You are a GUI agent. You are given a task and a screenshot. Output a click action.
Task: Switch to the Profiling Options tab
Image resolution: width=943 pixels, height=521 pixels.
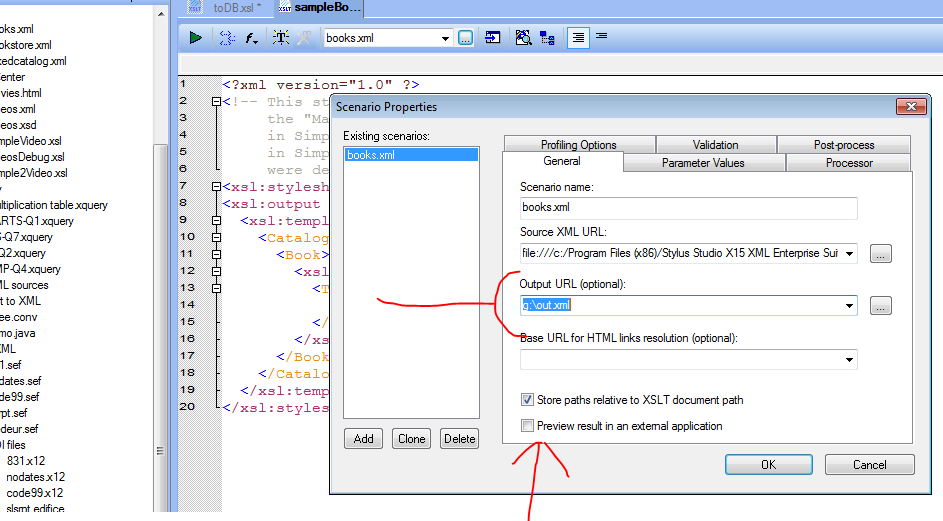click(579, 144)
